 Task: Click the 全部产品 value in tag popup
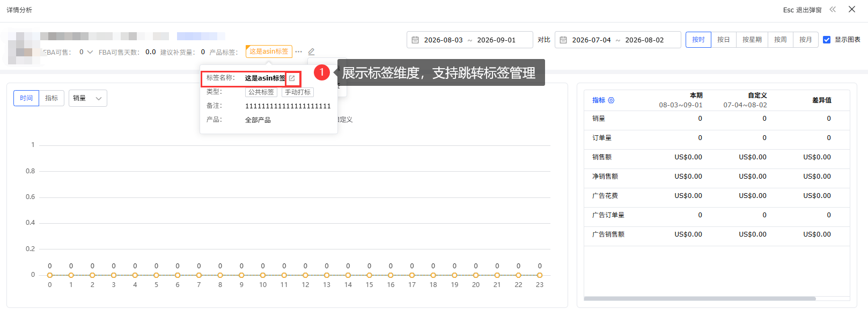[x=258, y=120]
